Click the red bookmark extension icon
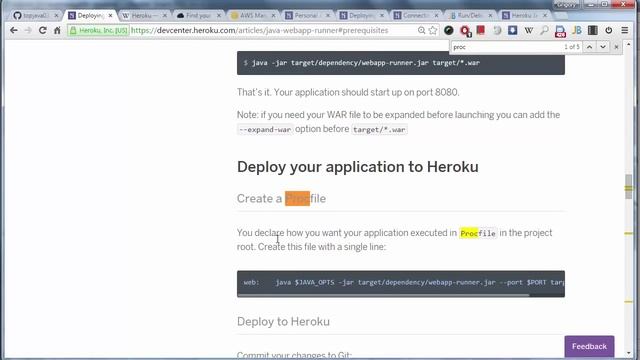 coord(481,30)
